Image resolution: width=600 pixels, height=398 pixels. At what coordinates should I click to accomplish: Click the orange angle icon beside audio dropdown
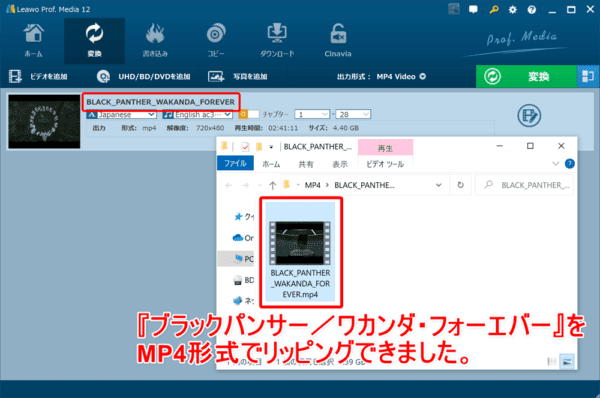243,114
